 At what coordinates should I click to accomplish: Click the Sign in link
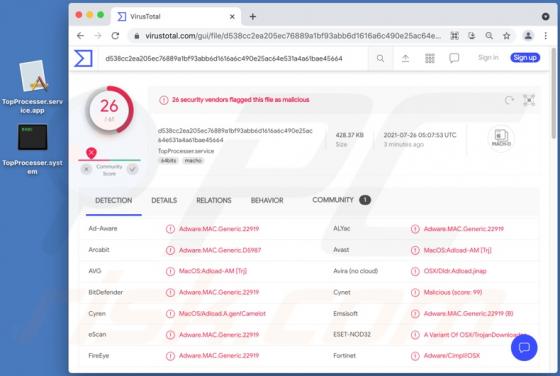[488, 57]
